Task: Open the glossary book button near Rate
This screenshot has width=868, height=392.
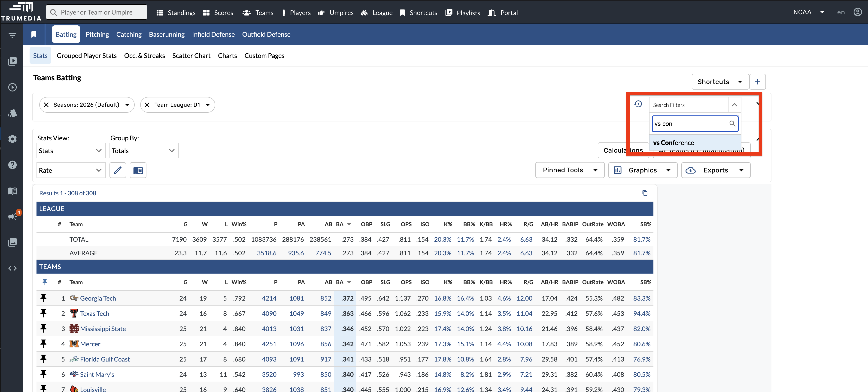Action: point(138,170)
